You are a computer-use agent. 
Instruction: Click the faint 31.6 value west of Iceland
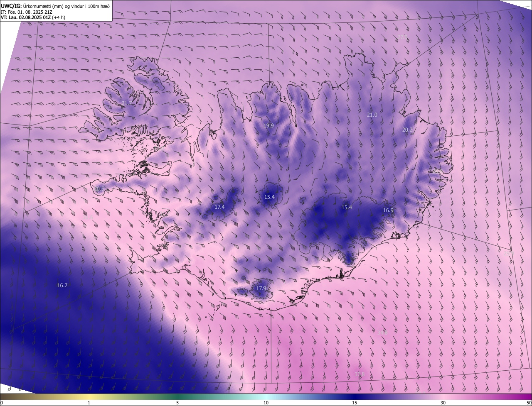coord(88,217)
